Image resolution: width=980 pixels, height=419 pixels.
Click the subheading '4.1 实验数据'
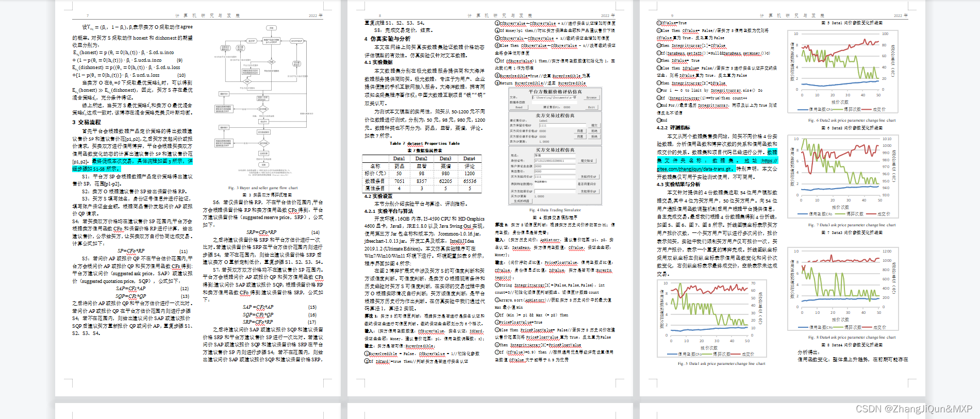[378, 62]
